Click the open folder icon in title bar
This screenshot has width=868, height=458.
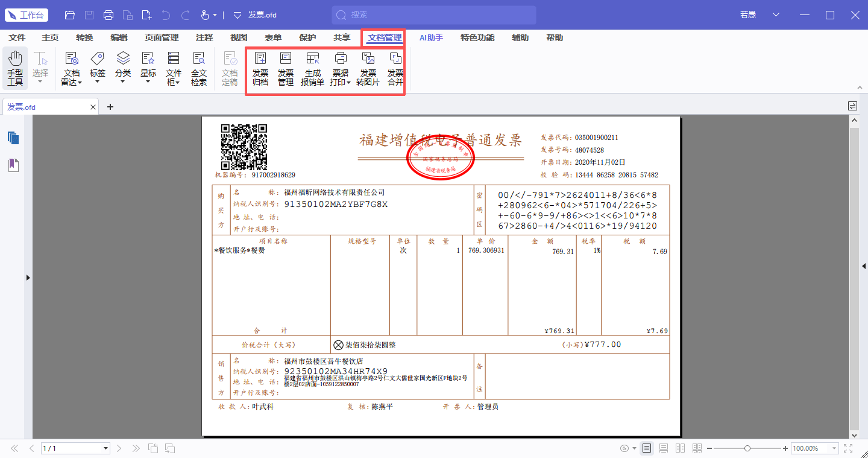70,15
